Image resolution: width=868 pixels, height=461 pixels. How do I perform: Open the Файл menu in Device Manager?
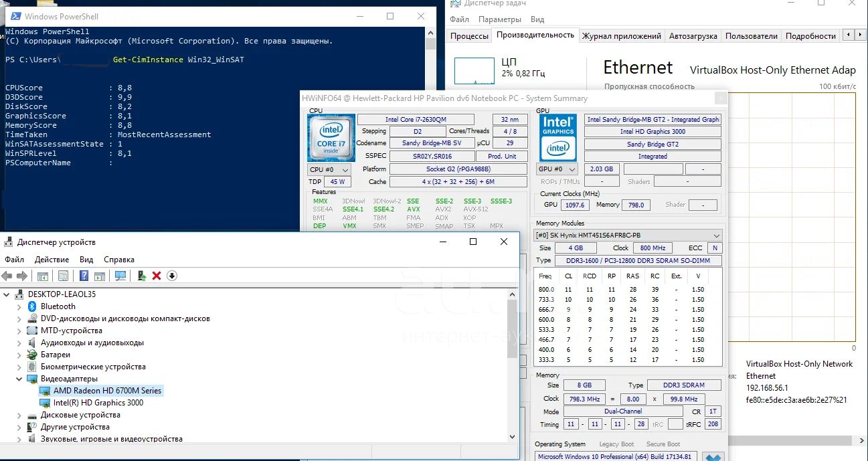pos(14,260)
